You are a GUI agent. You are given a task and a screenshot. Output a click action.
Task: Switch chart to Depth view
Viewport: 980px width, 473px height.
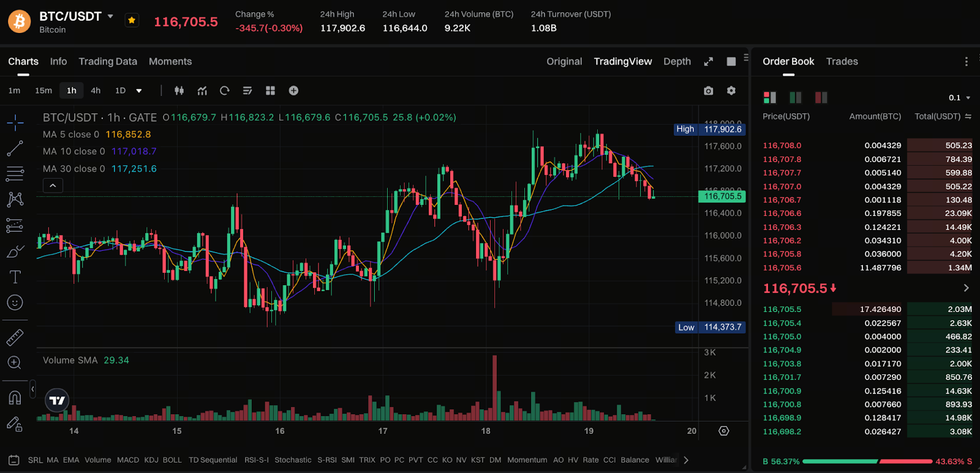pos(677,61)
